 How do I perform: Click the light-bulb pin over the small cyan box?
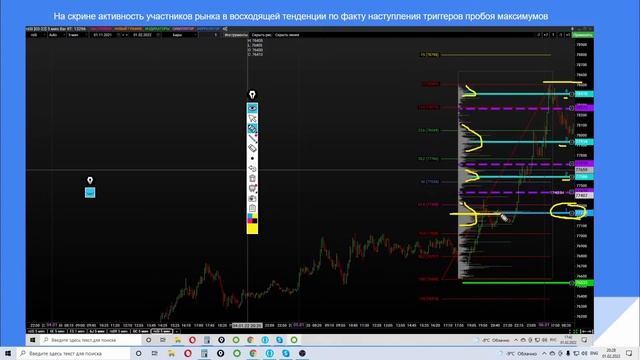(x=90, y=180)
